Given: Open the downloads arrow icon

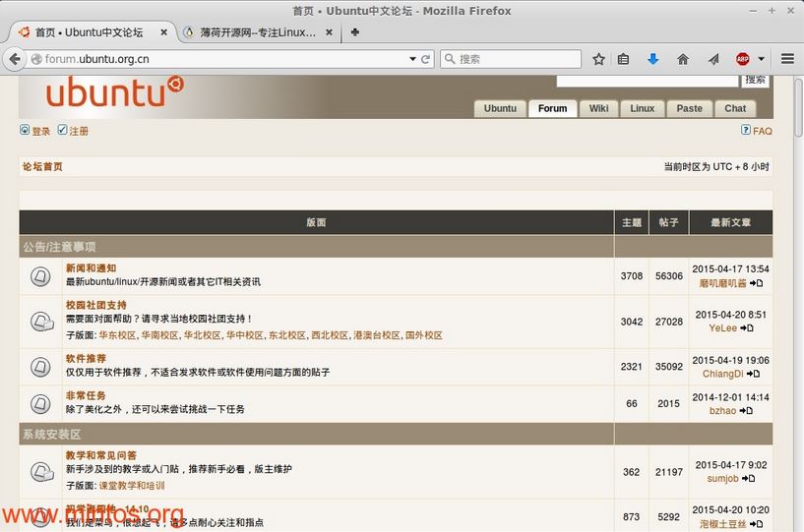Looking at the screenshot, I should 652,59.
